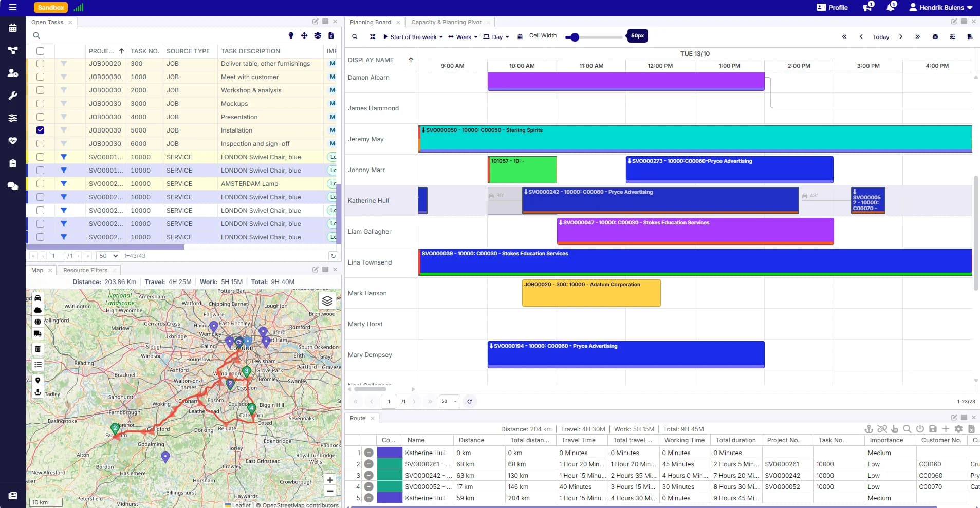Switch to Capacity & Planning Pivot tab
Viewport: 980px width, 508px height.
tap(446, 22)
